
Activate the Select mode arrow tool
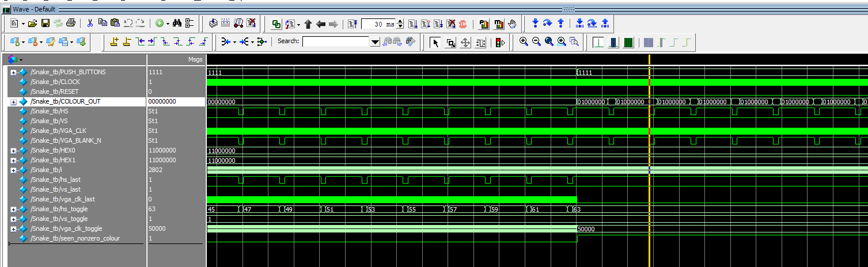coord(435,42)
